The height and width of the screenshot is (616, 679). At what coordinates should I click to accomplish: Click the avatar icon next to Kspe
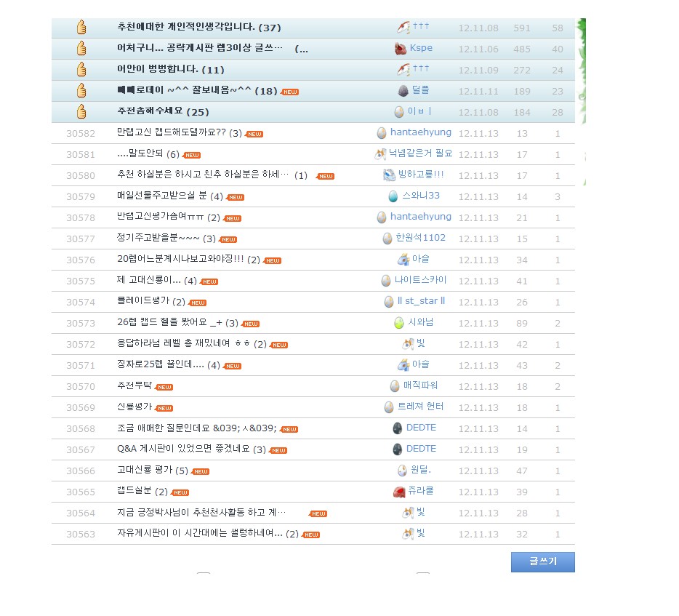click(x=400, y=49)
